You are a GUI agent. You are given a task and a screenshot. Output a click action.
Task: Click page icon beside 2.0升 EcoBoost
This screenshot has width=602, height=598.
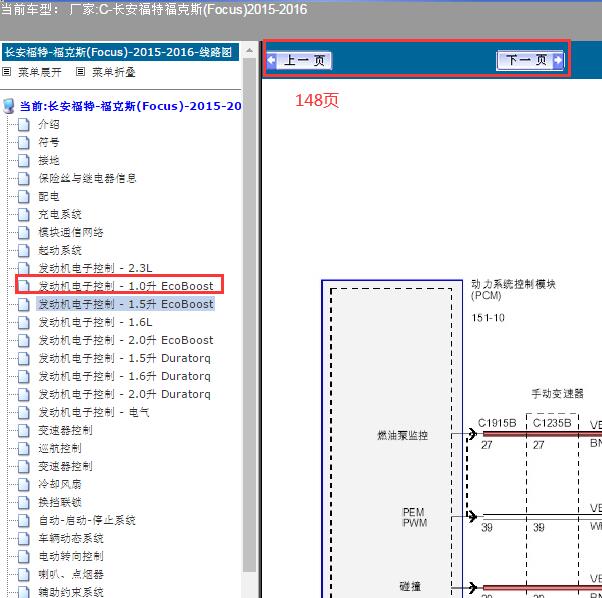point(24,340)
